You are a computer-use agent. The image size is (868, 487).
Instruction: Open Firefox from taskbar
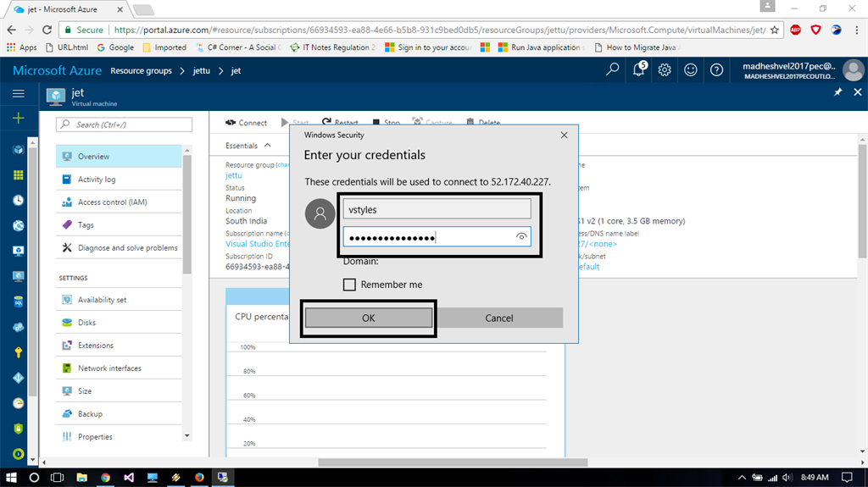coord(199,477)
